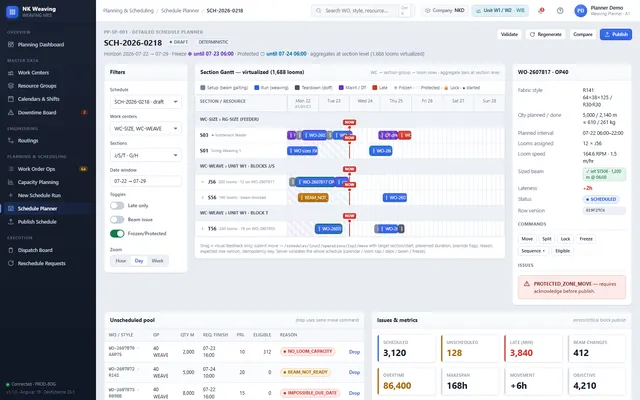Select Week zoom level
This screenshot has height=400, width=640.
pyautogui.click(x=157, y=261)
